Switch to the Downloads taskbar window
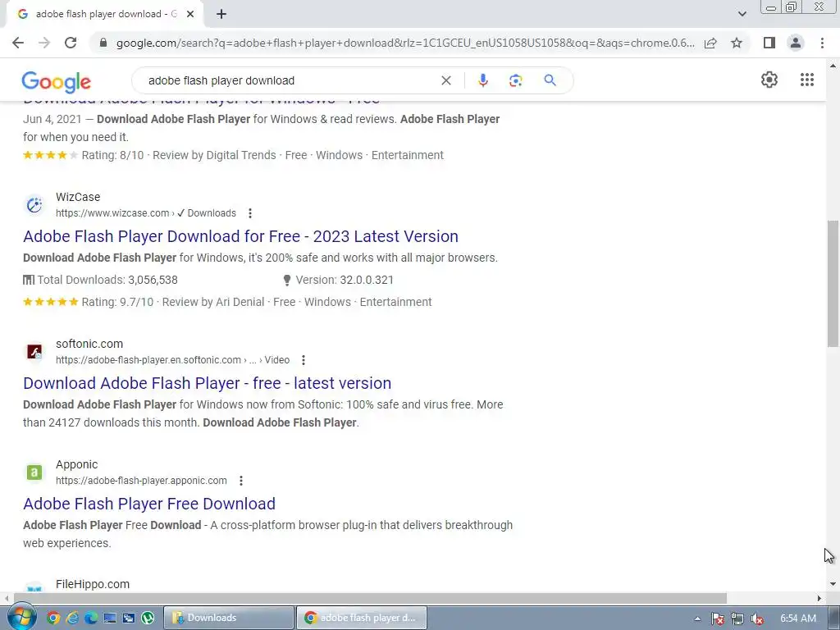 pyautogui.click(x=229, y=618)
